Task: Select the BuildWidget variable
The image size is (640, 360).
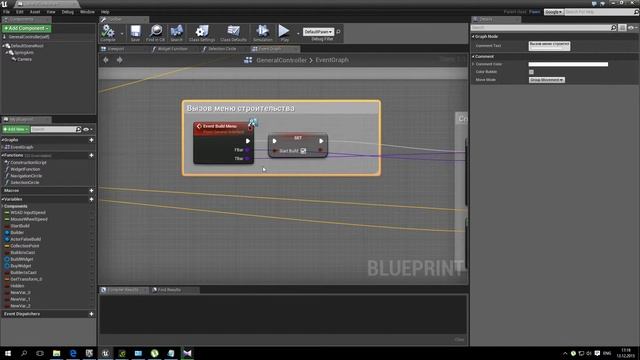Action: click(22, 259)
